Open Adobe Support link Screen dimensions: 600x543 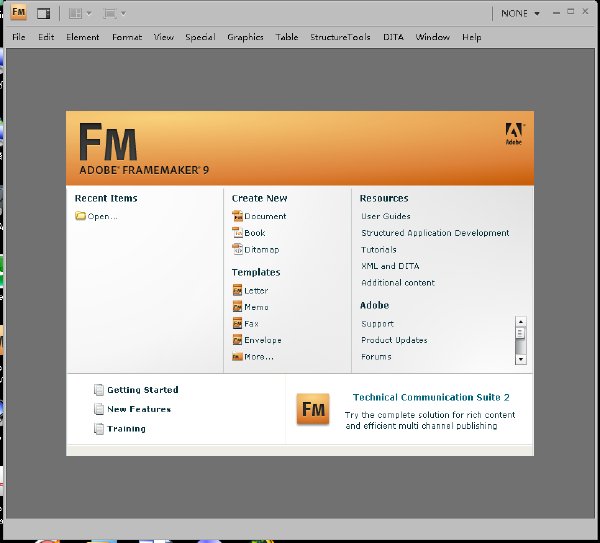tap(377, 324)
